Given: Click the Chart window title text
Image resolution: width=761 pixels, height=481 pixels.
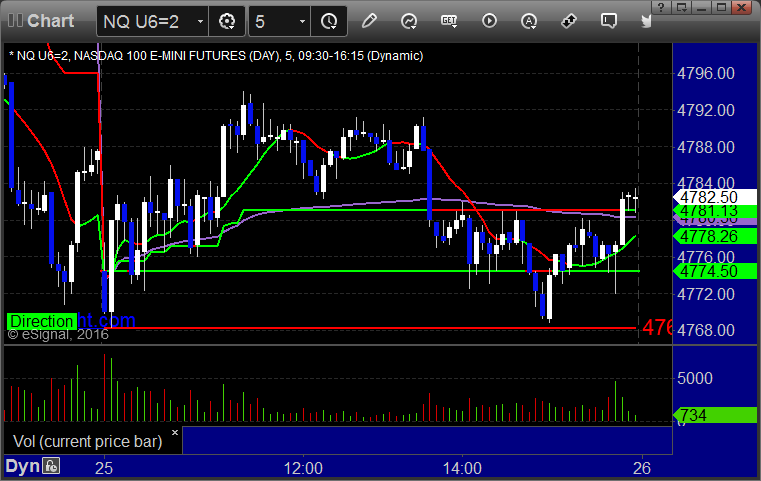Looking at the screenshot, I should click(50, 21).
